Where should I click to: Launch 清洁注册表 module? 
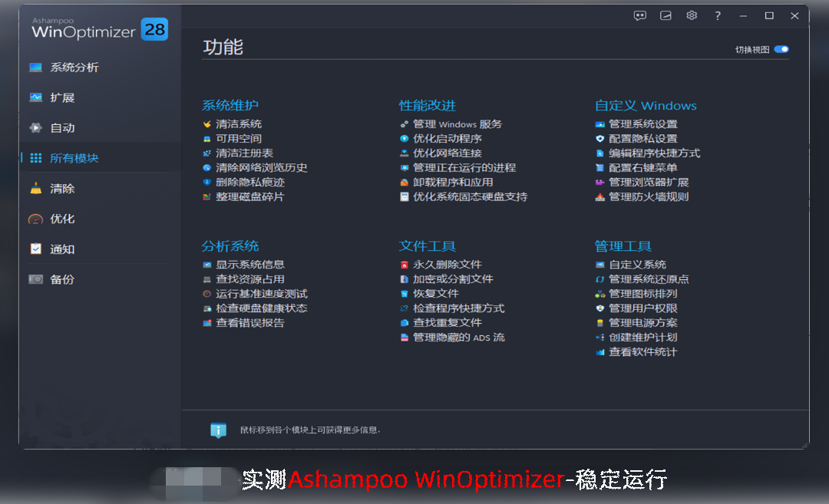tap(244, 153)
